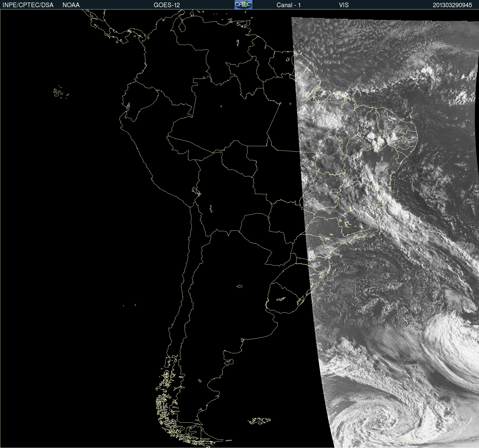
Task: Click the CPTEC logo in the header
Action: (243, 5)
